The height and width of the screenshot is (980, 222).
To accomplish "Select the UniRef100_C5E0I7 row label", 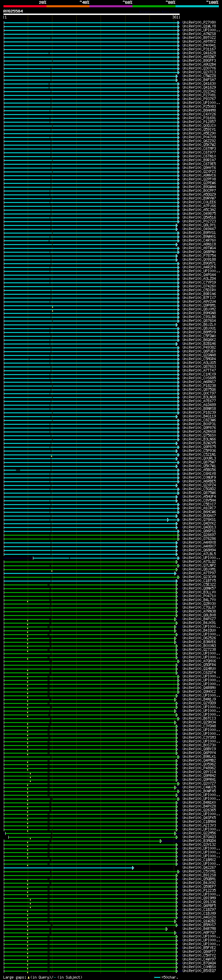I will [199, 504].
